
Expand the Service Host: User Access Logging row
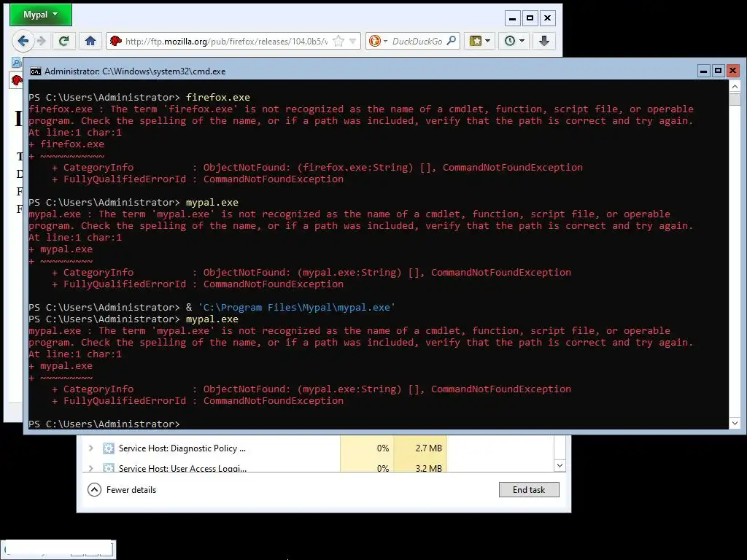coord(90,469)
